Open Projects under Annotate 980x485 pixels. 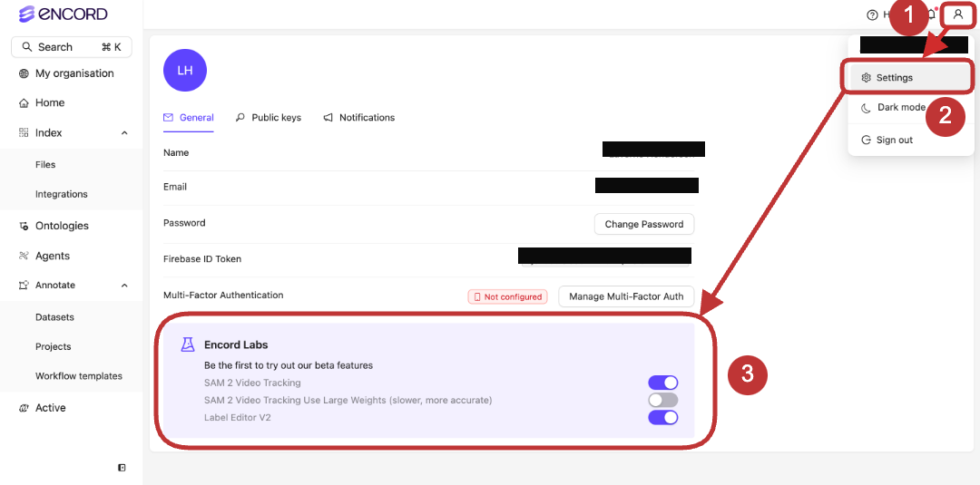coord(54,346)
